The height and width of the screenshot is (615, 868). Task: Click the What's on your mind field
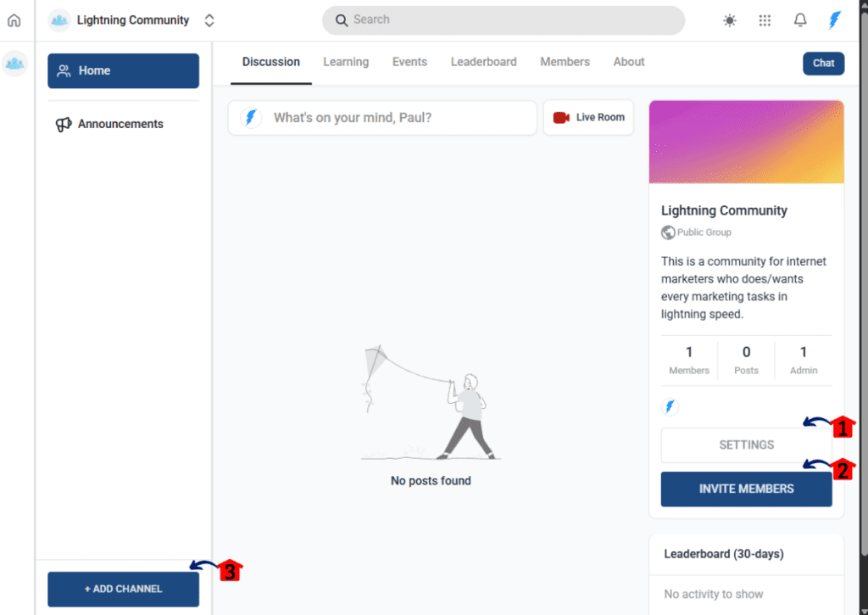[381, 117]
